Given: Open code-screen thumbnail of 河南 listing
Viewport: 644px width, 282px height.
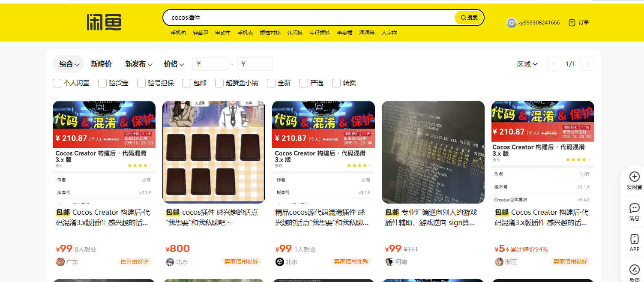Looking at the screenshot, I should point(433,152).
